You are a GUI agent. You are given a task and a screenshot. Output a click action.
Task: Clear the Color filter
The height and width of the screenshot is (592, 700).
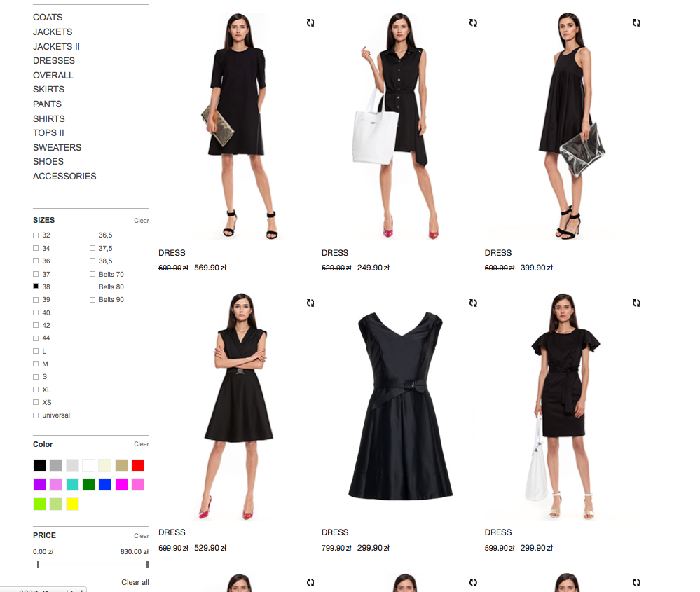click(x=142, y=444)
